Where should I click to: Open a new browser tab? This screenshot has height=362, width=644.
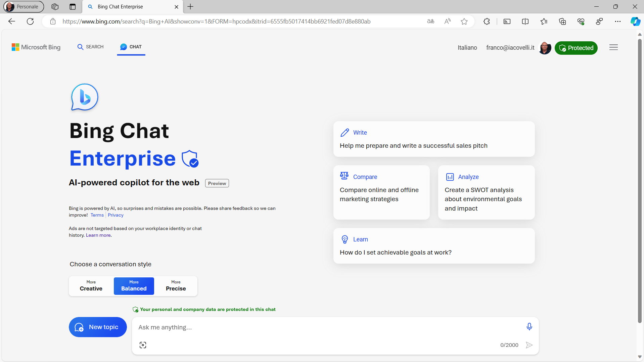[190, 7]
